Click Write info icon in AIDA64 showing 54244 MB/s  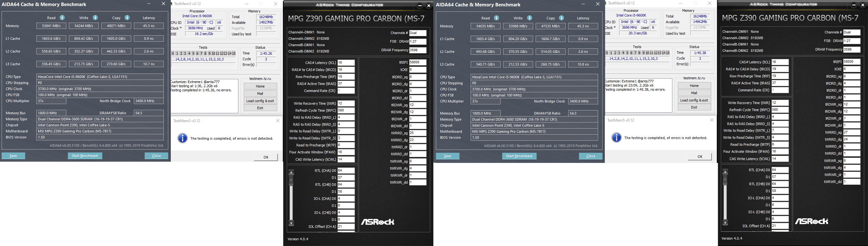(95, 18)
